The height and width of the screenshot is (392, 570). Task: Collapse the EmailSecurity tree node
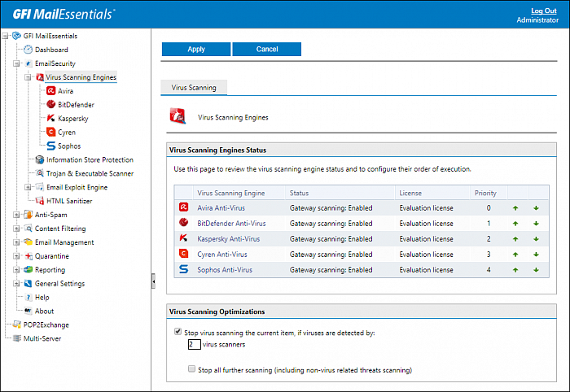coord(16,63)
